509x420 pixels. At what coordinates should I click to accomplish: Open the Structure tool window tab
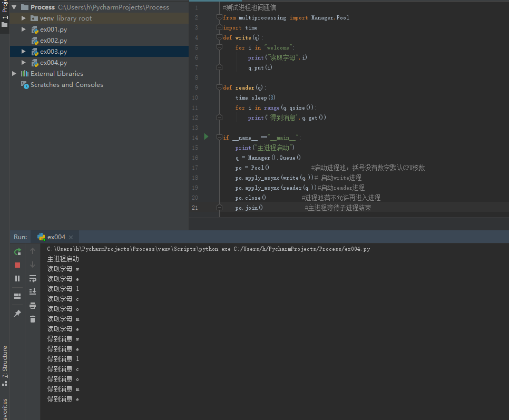[x=5, y=366]
